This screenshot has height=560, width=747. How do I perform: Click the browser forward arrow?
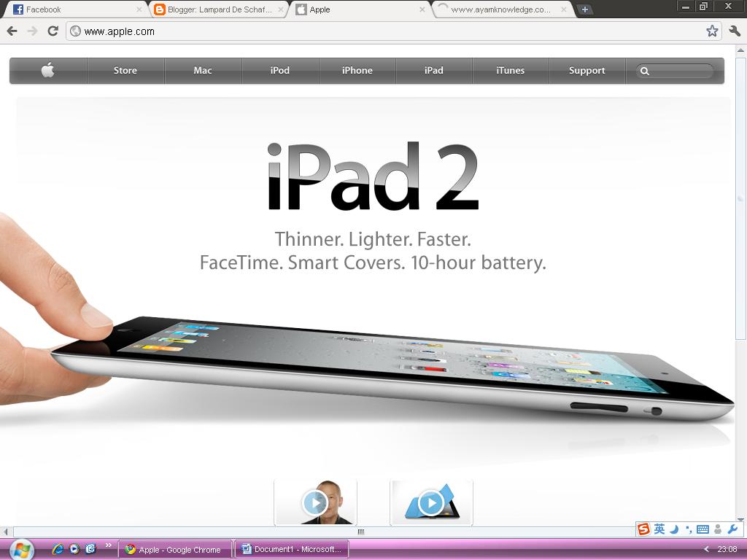(x=32, y=31)
